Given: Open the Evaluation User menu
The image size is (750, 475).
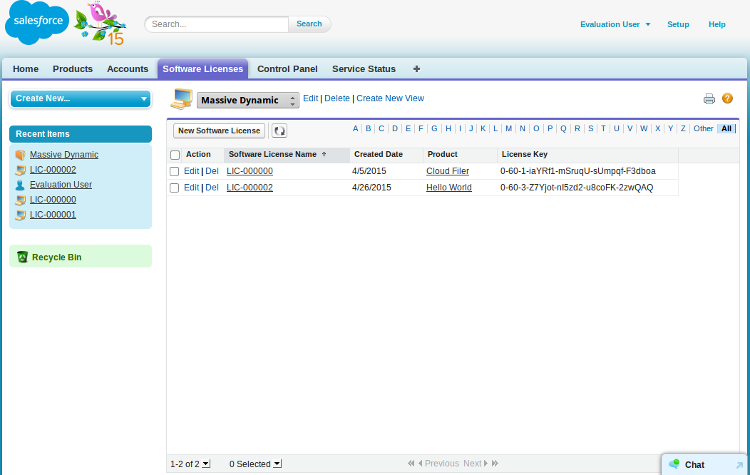Looking at the screenshot, I should [615, 24].
